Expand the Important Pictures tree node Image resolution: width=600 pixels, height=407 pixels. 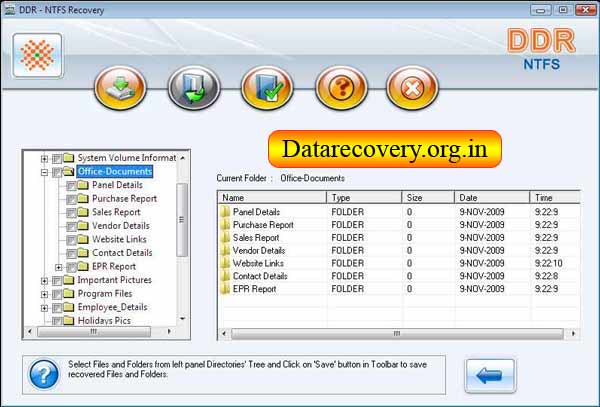(44, 281)
